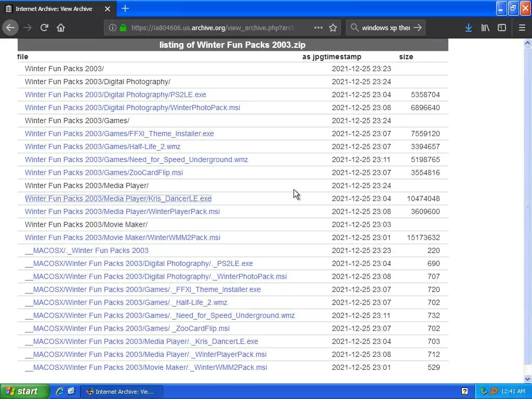
Task: Open __MACOSX Games/._FFXI_Theme_Installer.exe link
Action: 143,289
